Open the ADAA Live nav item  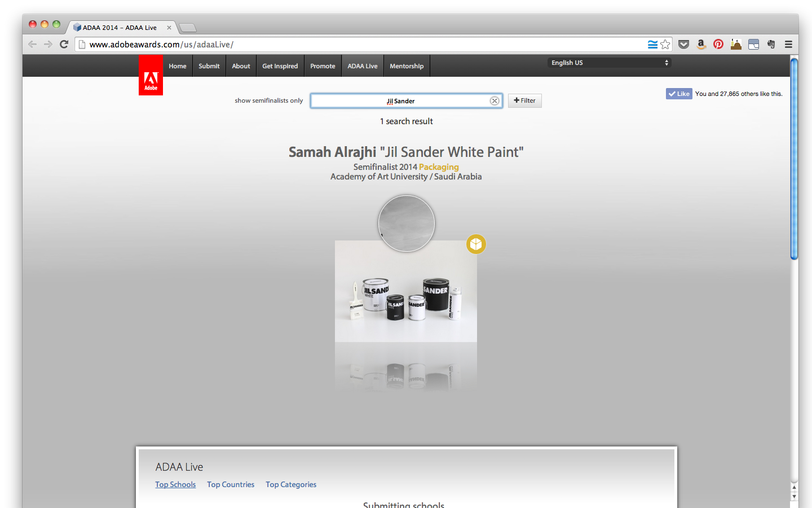point(363,66)
